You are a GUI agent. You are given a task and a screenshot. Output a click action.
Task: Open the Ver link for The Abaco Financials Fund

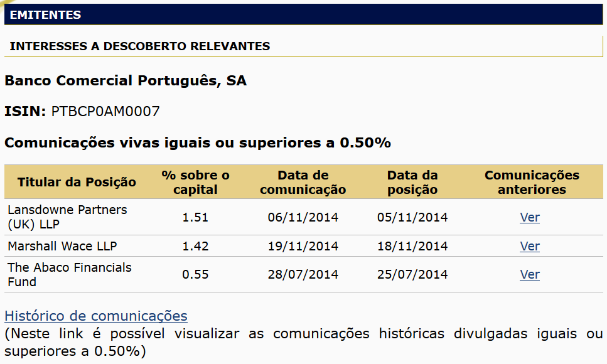pos(530,275)
